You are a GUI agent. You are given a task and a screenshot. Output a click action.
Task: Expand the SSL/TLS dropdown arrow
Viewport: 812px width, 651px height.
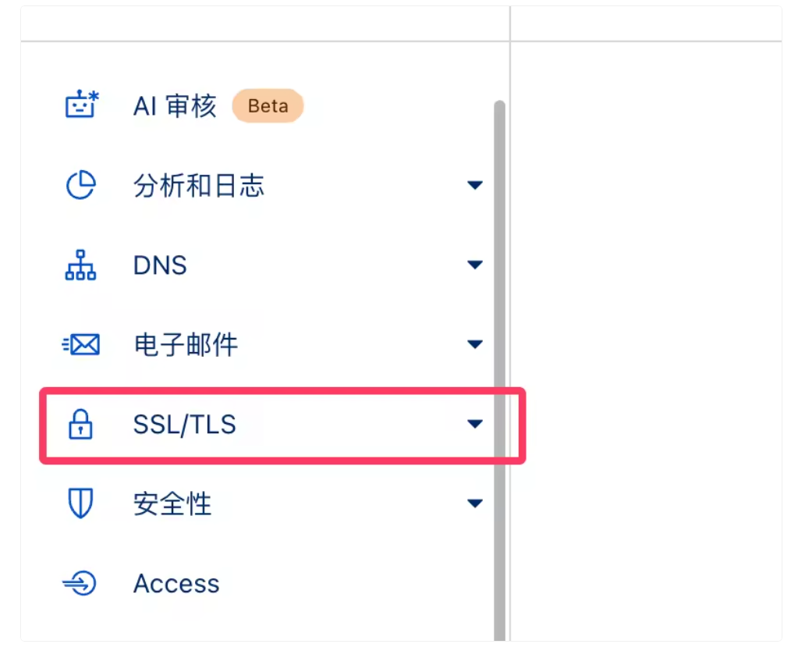pos(474,425)
